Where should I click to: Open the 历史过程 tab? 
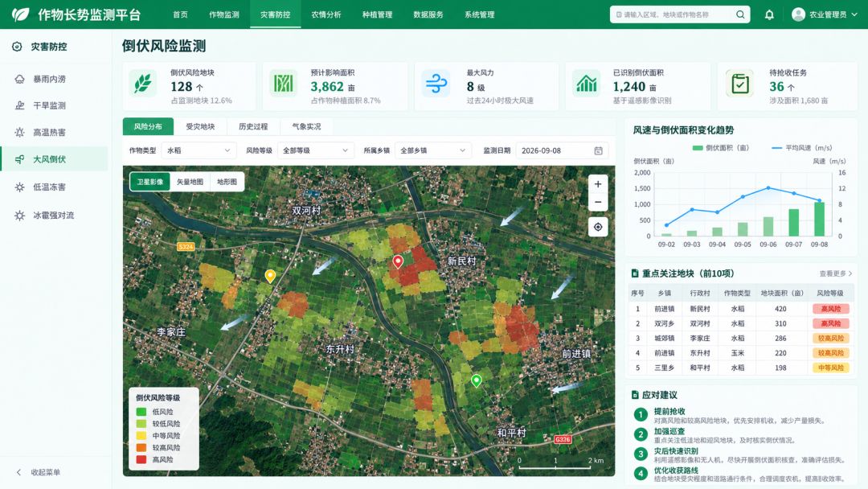[253, 126]
